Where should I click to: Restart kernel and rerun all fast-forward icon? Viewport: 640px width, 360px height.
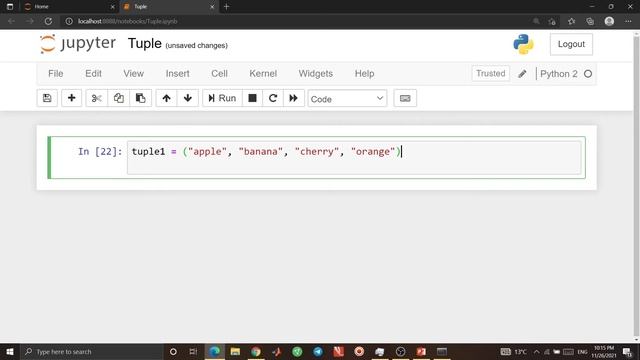[x=293, y=98]
